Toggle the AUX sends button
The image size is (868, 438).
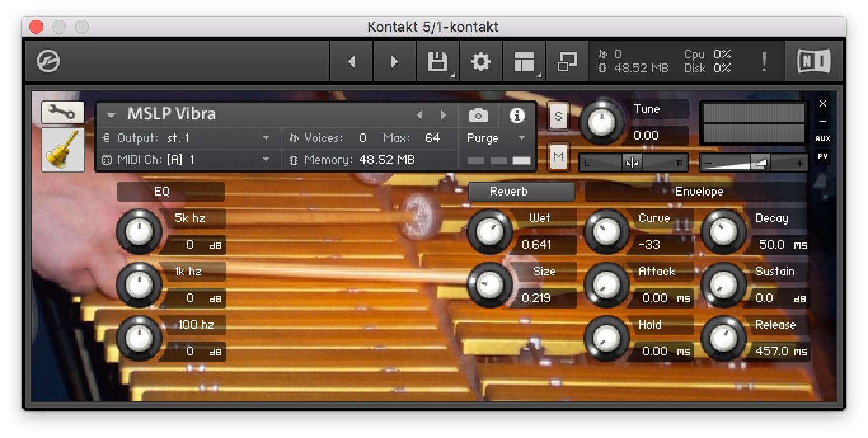click(x=823, y=138)
